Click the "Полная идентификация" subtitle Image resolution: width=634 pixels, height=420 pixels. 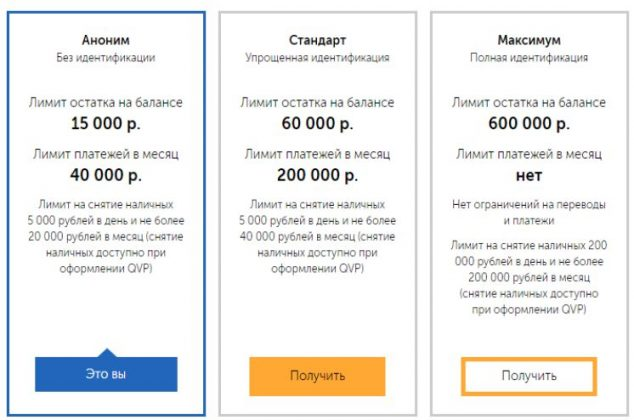point(529,58)
